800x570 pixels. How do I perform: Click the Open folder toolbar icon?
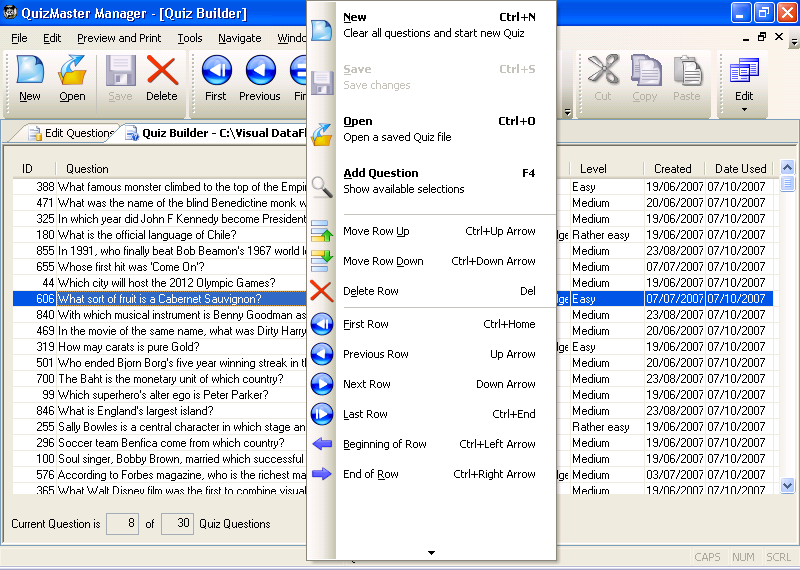pos(72,70)
